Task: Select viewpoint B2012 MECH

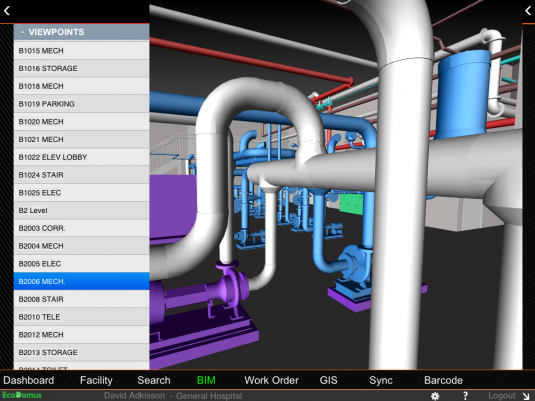Action: click(82, 334)
